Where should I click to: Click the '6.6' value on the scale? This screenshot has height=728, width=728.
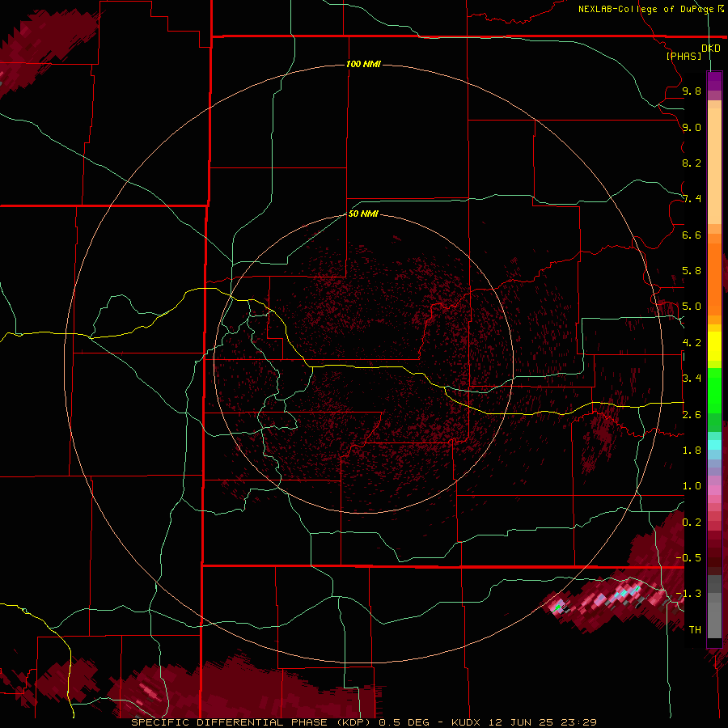(692, 235)
